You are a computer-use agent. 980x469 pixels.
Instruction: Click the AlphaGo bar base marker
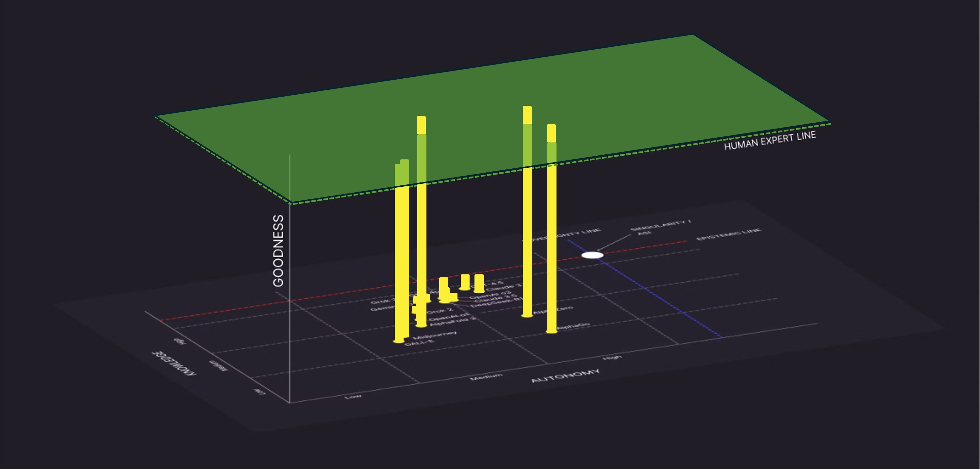point(551,331)
